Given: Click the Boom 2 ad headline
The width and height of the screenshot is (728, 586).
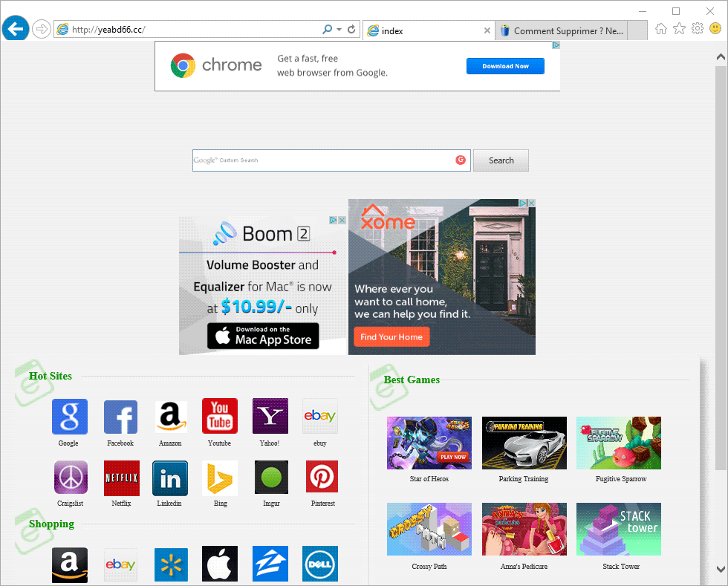Looking at the screenshot, I should [x=276, y=234].
